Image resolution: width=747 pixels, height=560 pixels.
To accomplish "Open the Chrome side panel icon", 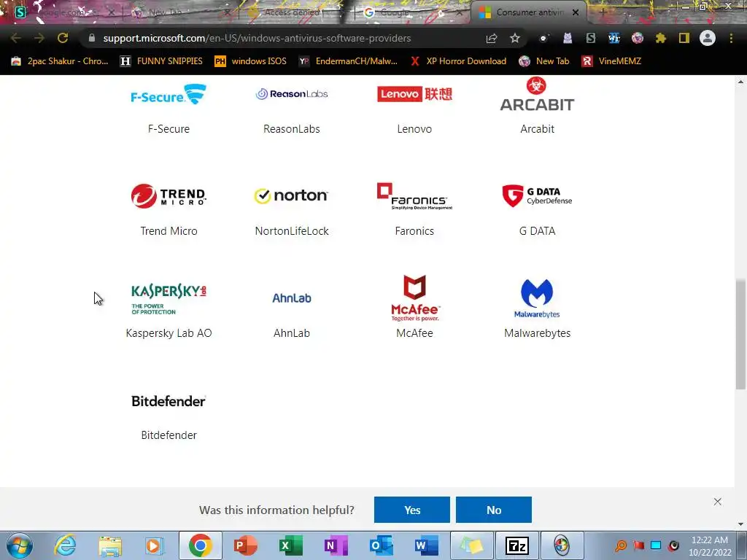I will (x=684, y=38).
